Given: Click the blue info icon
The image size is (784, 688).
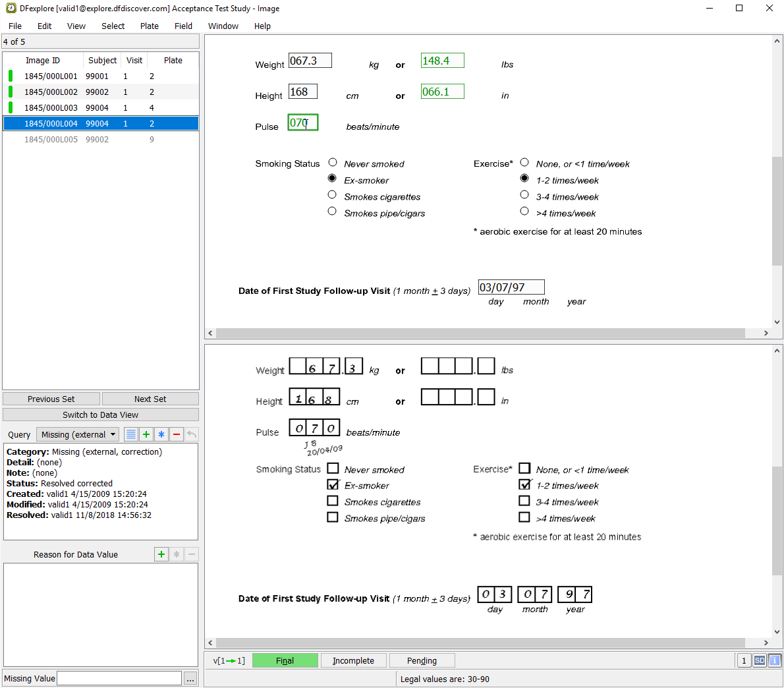Looking at the screenshot, I should pyautogui.click(x=775, y=660).
